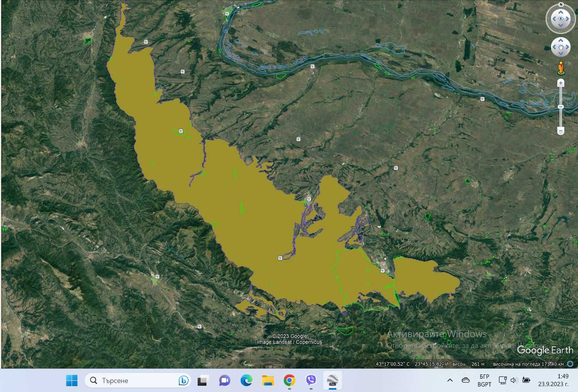Zoom out with bottom minus button

click(561, 131)
